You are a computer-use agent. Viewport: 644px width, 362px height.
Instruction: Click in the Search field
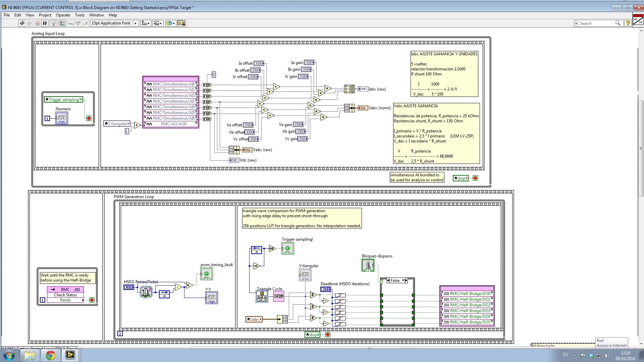(x=596, y=23)
